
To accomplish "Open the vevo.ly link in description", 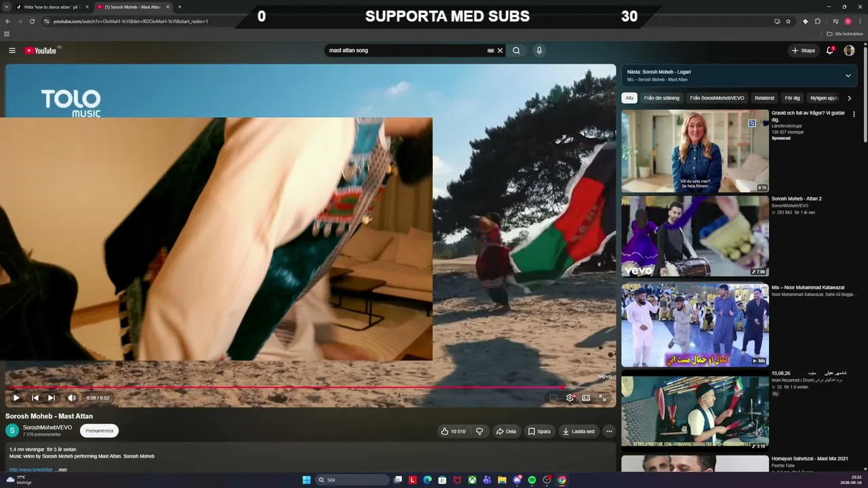I will pos(31,470).
